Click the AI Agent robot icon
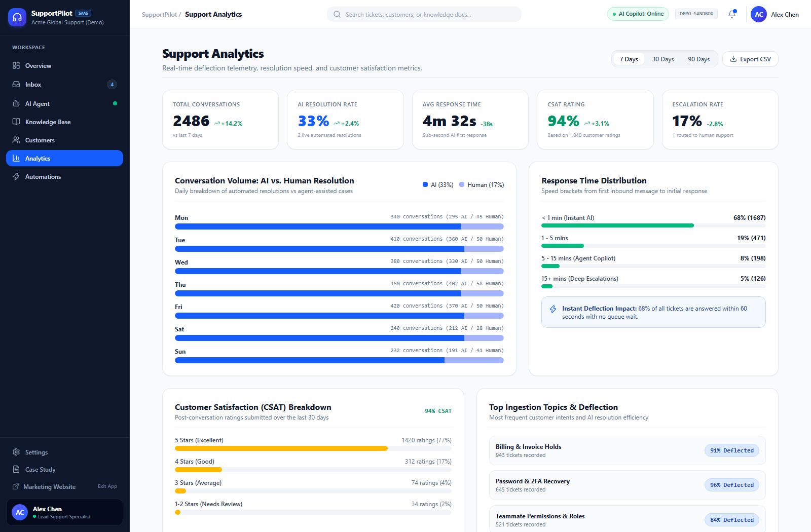 [16, 103]
